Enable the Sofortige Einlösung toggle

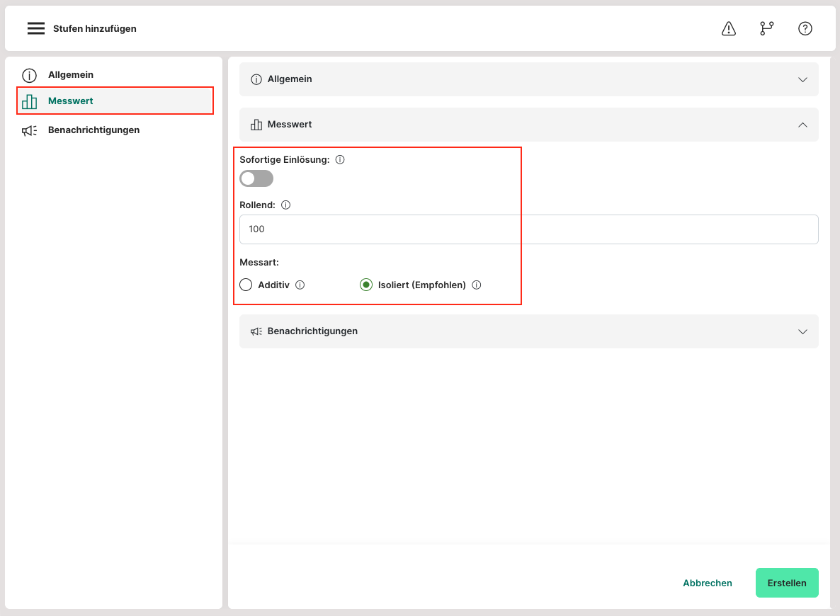click(x=256, y=178)
